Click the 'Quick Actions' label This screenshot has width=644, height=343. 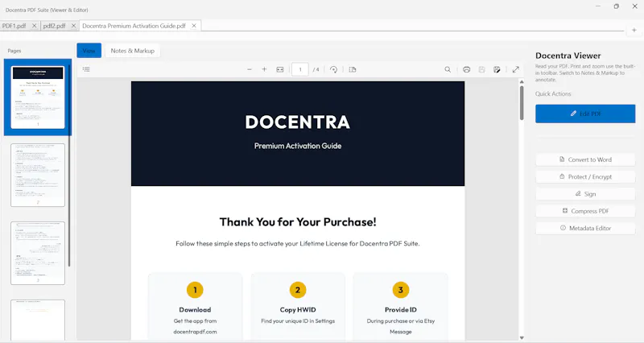point(553,93)
